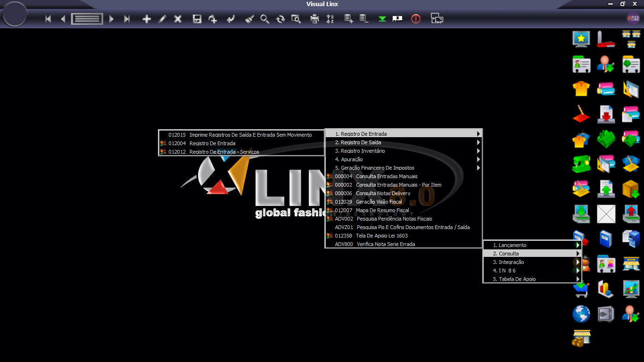Expand the Integração submenu arrow

(x=578, y=262)
